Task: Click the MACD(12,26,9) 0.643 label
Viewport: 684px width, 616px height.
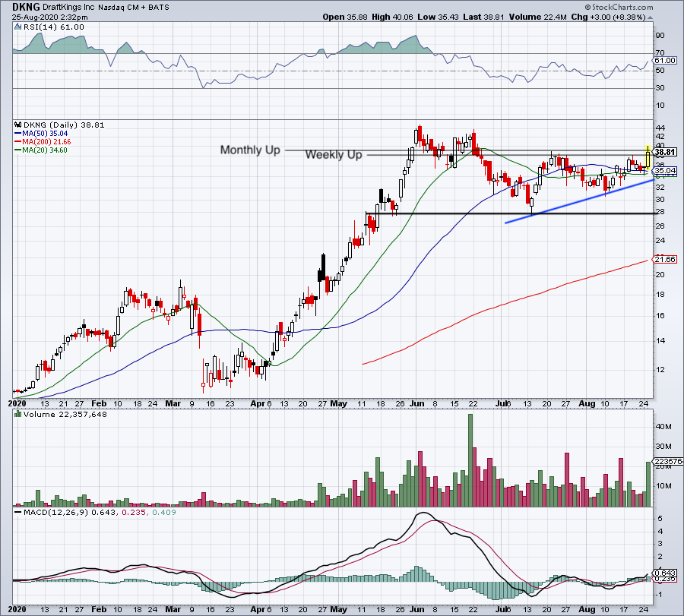Action: pos(69,512)
